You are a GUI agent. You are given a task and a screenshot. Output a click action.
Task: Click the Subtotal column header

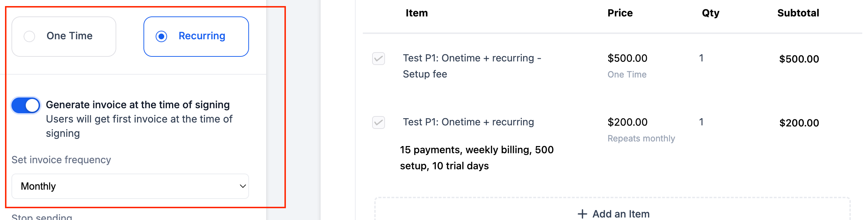(x=798, y=13)
